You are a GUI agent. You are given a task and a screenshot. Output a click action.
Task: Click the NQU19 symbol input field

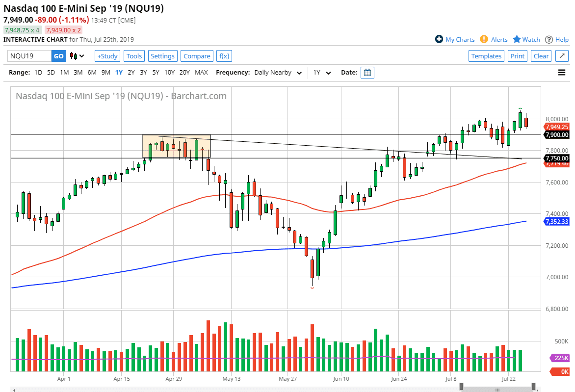pyautogui.click(x=29, y=56)
